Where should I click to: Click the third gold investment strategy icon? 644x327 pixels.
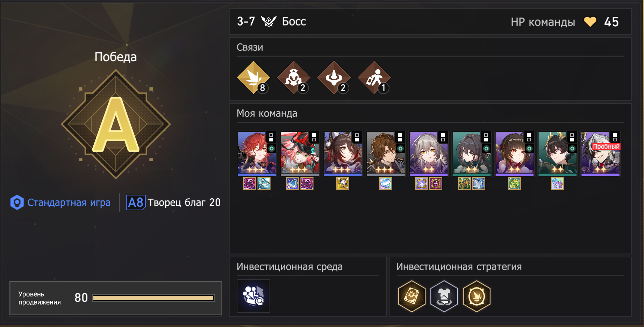tap(477, 296)
